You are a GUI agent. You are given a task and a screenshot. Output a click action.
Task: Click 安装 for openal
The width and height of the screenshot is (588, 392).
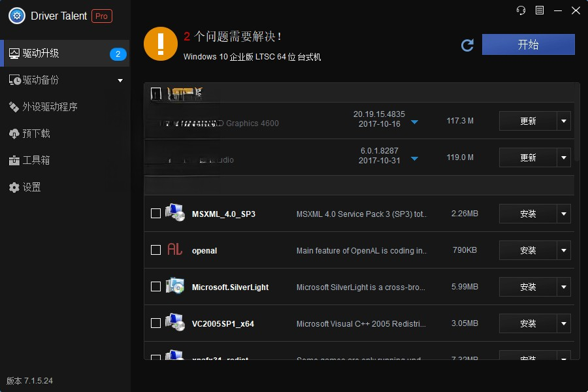(528, 250)
